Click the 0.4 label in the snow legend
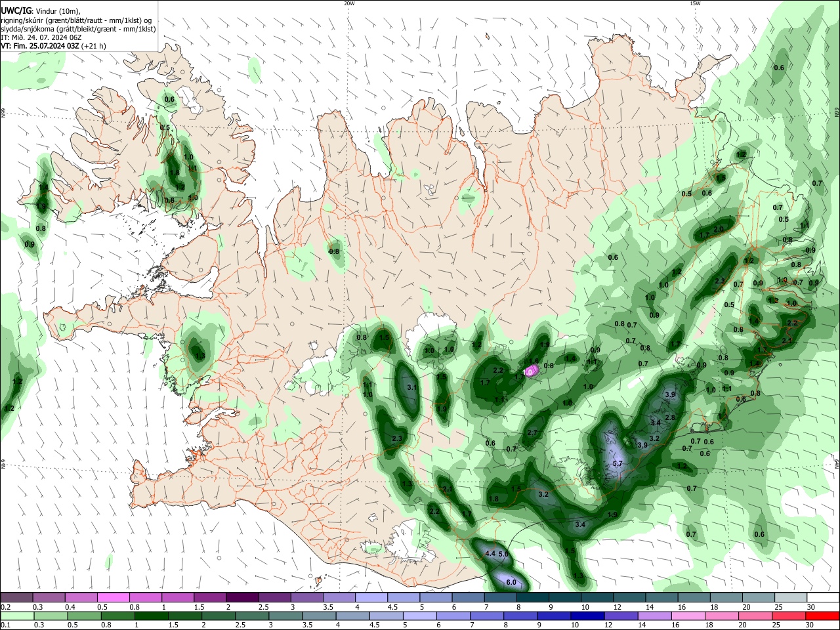Screen dimensions: 840x630 click(71, 607)
